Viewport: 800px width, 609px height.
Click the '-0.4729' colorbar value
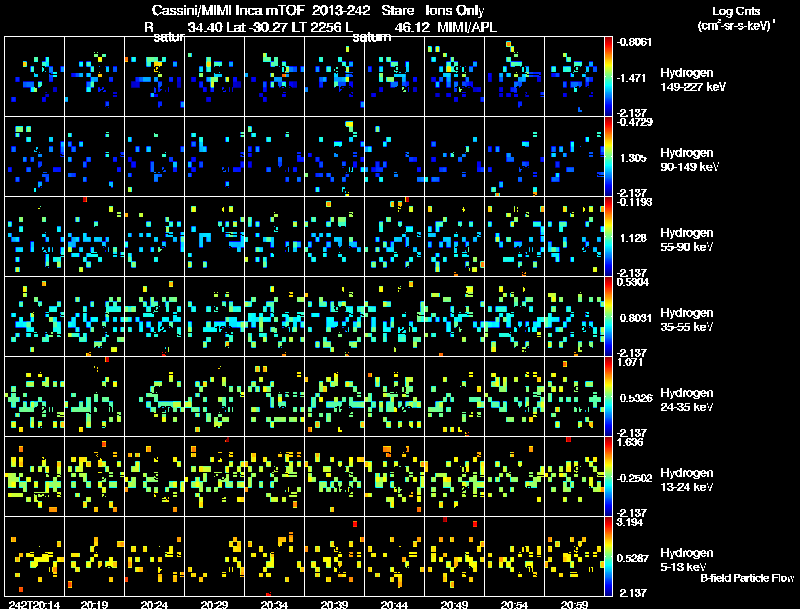(634, 122)
